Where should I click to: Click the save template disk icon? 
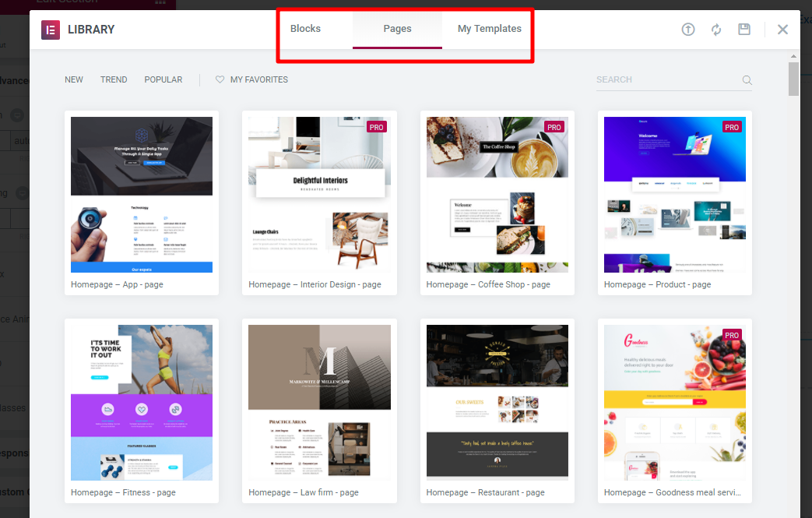[x=744, y=29]
